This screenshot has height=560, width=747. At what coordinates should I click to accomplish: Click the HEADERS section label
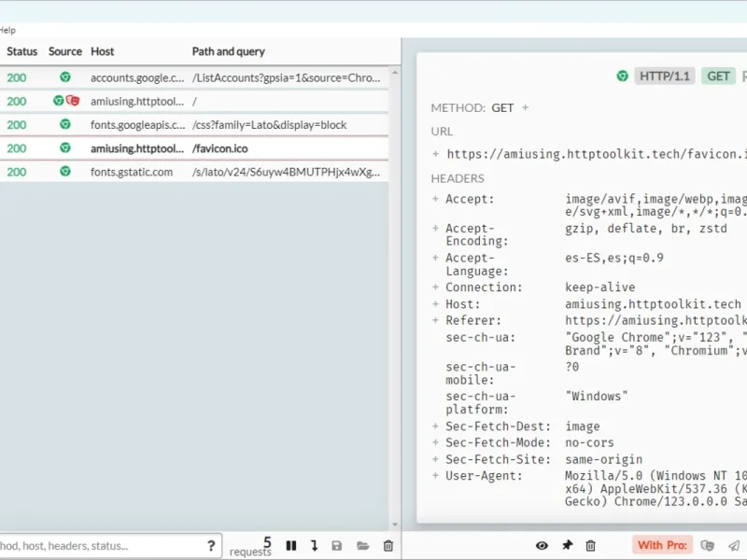458,178
